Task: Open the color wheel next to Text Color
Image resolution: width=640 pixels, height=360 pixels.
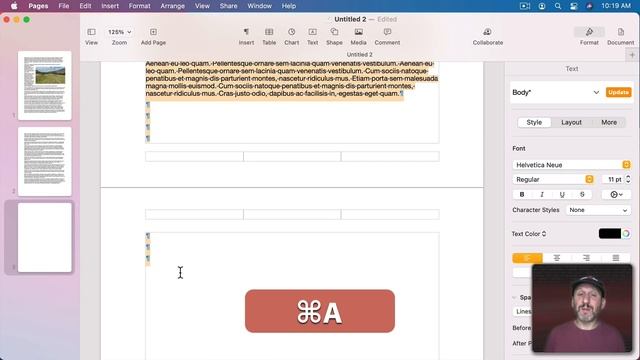Action: pos(626,234)
